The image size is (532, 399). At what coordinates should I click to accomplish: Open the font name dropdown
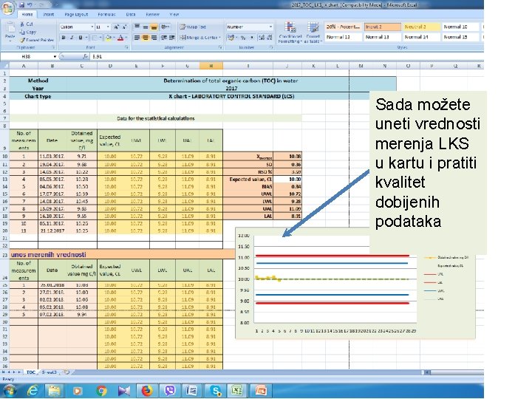92,27
